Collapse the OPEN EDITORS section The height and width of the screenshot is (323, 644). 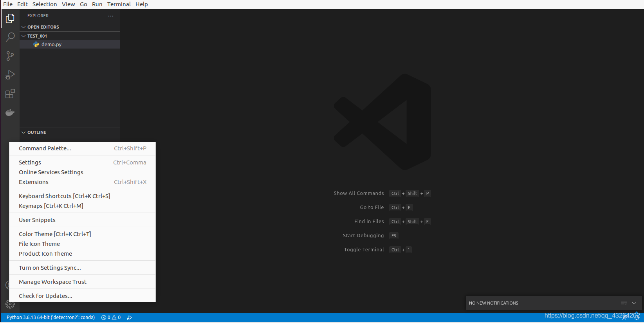pyautogui.click(x=70, y=27)
